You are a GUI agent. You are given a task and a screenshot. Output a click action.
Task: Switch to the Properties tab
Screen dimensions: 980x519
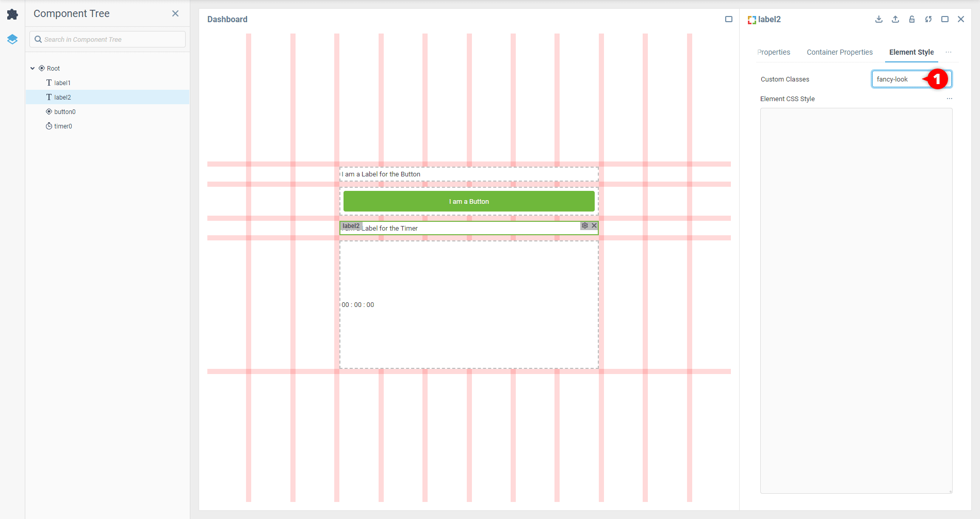click(x=774, y=52)
